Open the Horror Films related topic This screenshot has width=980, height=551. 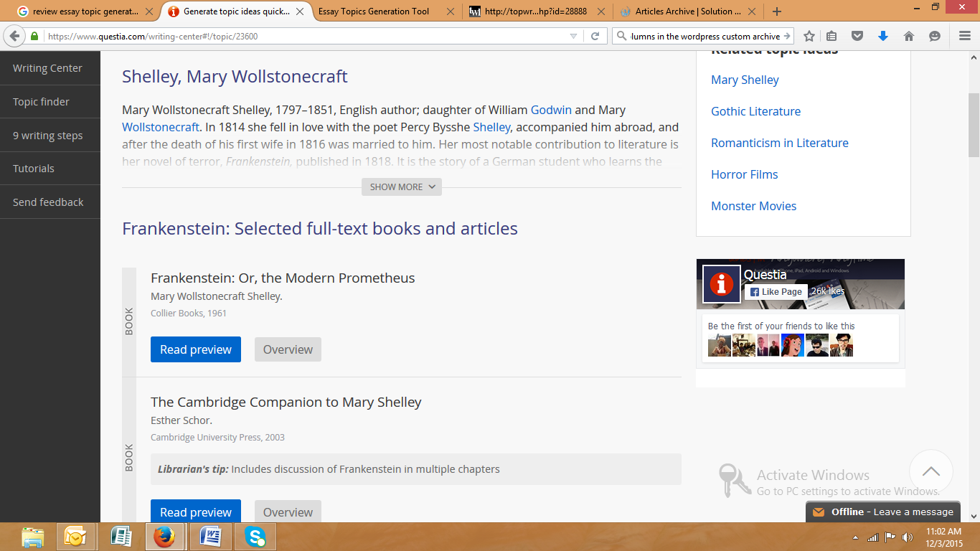tap(745, 174)
